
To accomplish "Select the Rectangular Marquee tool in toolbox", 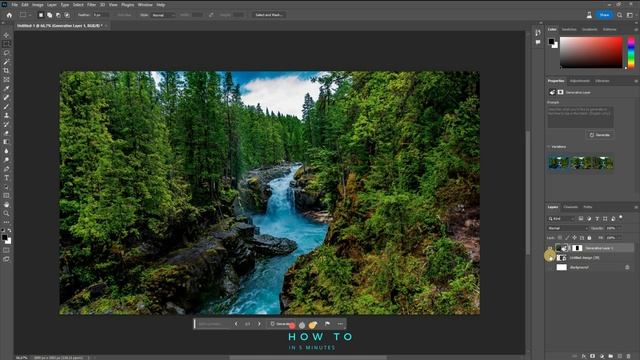I will 6,44.
